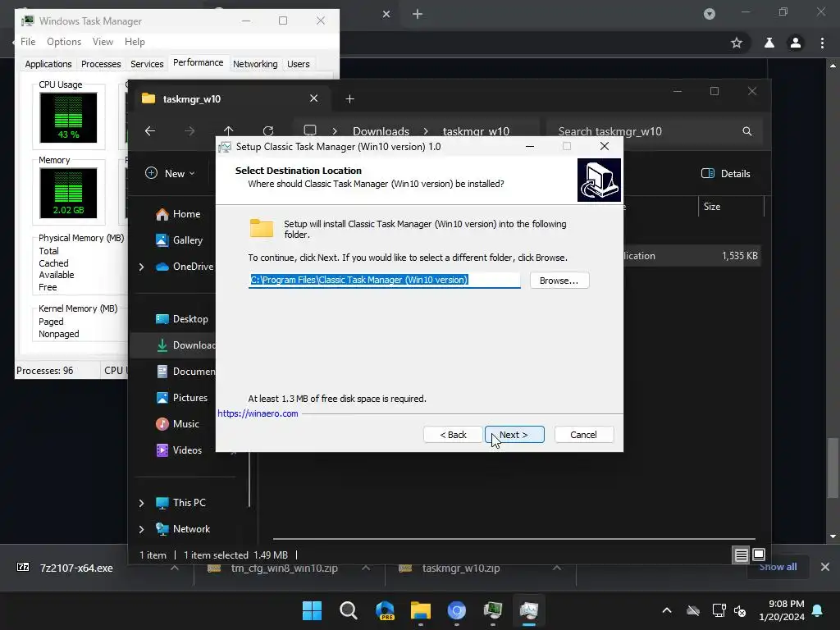Click the 7z2107-x64.exe download item

click(76, 568)
